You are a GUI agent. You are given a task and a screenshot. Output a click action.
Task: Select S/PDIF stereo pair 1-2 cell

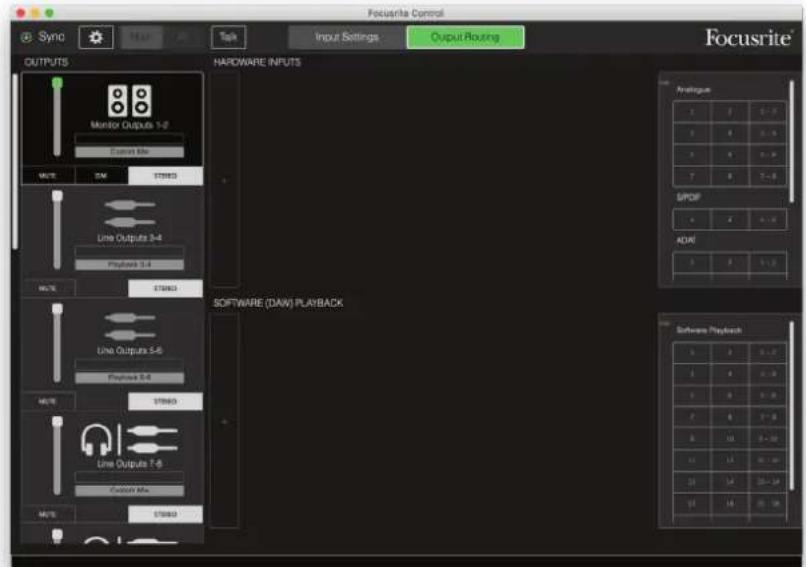click(x=768, y=220)
